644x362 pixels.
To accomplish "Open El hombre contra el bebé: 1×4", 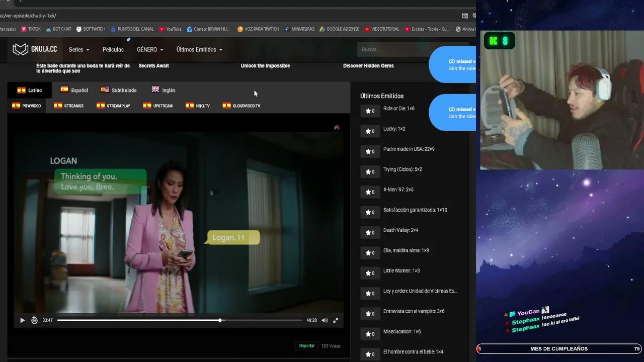I will [x=413, y=352].
